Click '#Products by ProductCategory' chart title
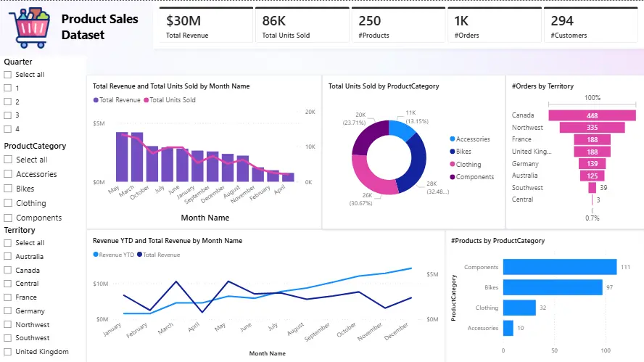This screenshot has width=644, height=362. tap(498, 241)
